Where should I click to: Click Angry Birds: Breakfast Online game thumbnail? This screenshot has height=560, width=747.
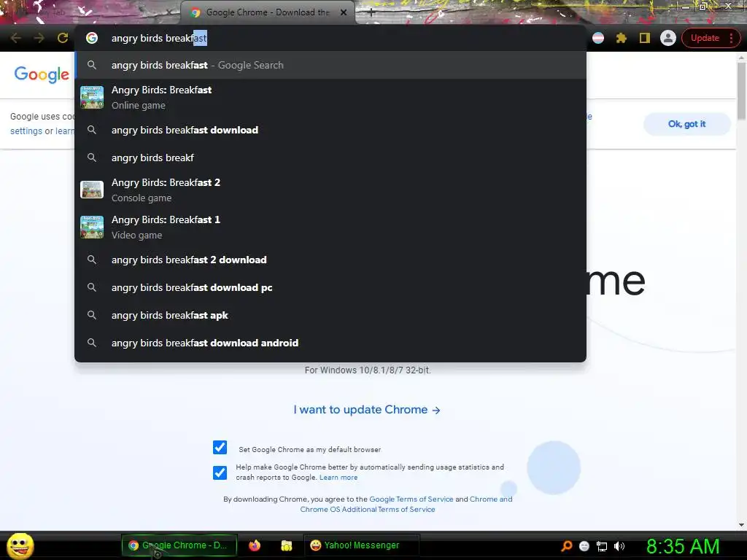tap(92, 97)
